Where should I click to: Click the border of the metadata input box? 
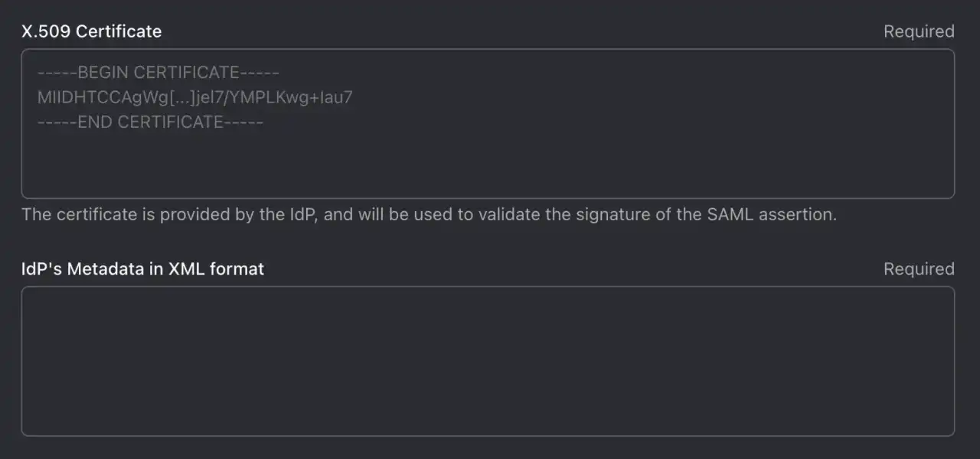click(x=488, y=288)
